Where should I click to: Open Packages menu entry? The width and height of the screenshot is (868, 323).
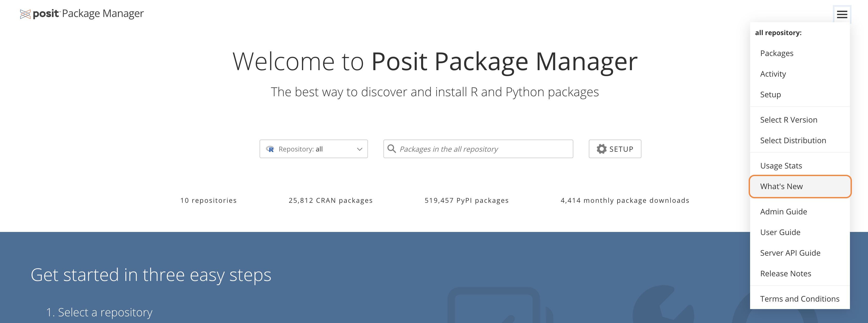pyautogui.click(x=777, y=53)
